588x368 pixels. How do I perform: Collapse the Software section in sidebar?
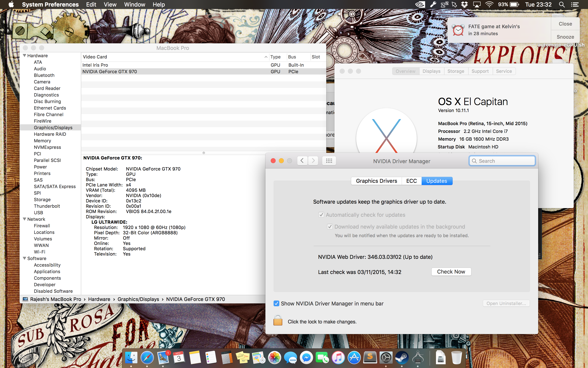tap(24, 258)
